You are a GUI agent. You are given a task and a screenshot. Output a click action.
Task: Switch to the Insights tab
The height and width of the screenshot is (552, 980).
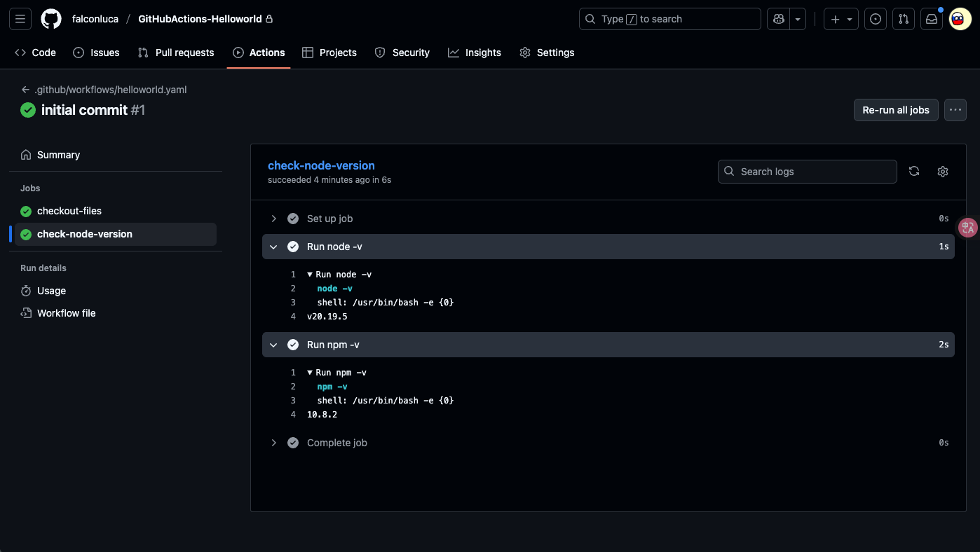tap(475, 53)
